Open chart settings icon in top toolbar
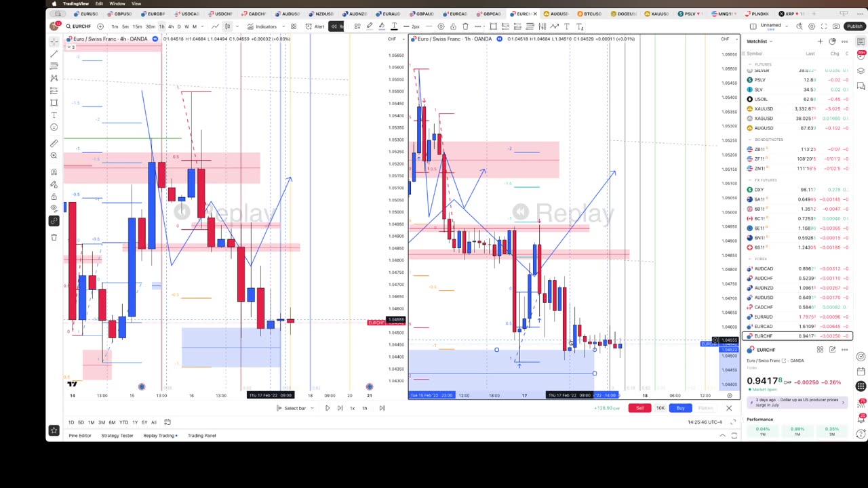The height and width of the screenshot is (488, 868). tap(812, 26)
